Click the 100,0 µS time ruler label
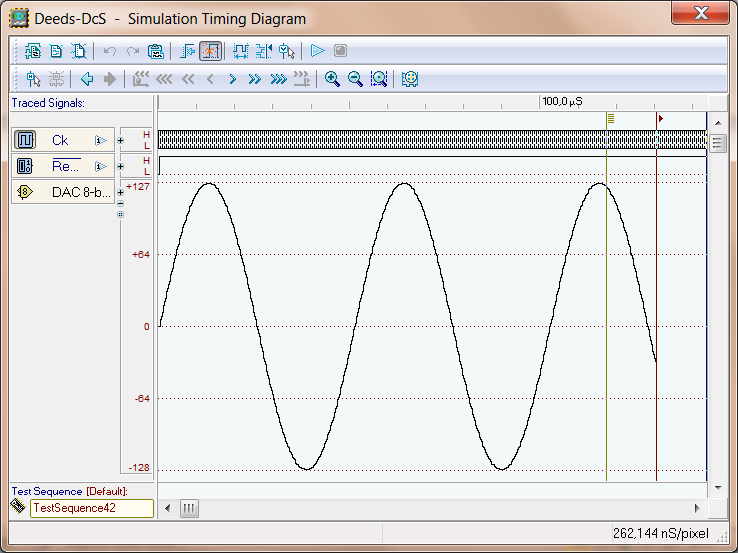738x553 pixels. click(562, 101)
